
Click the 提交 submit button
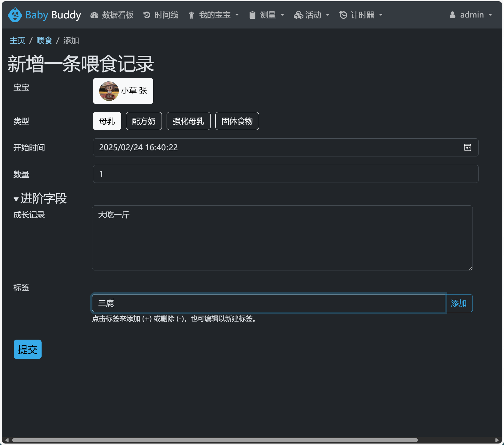point(27,349)
